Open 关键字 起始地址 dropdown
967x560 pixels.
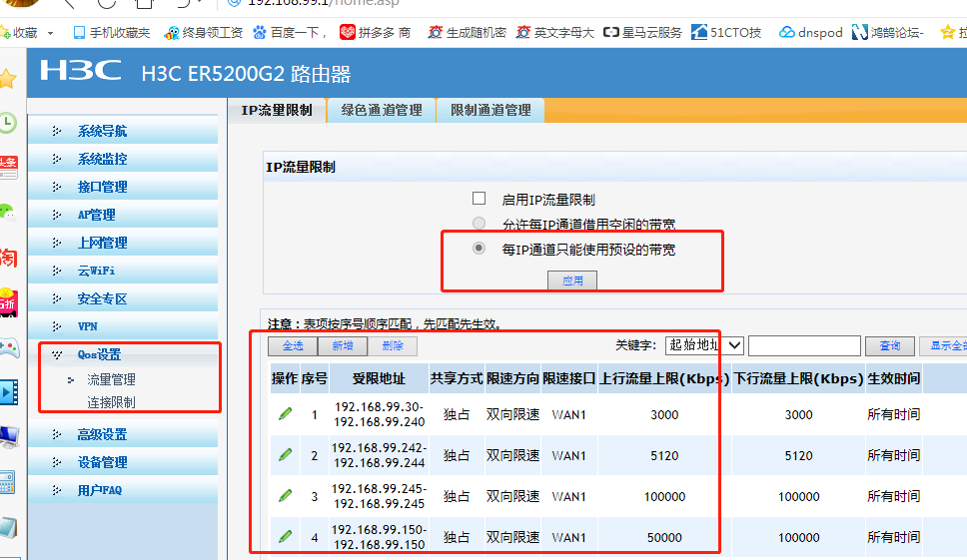[x=704, y=345]
